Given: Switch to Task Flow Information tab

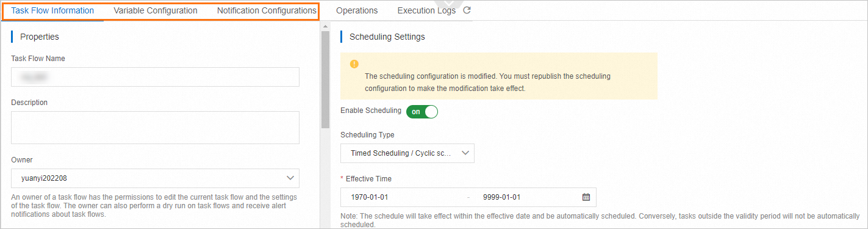Looking at the screenshot, I should click(52, 10).
